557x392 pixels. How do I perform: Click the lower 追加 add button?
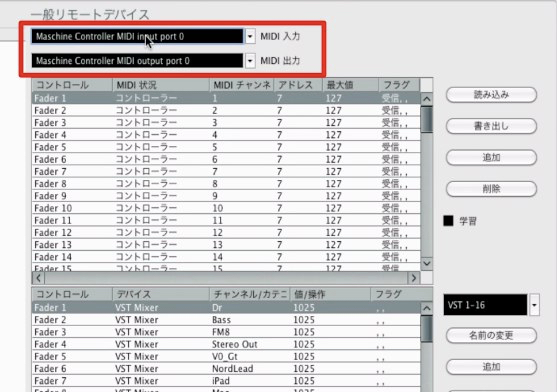[x=491, y=366]
